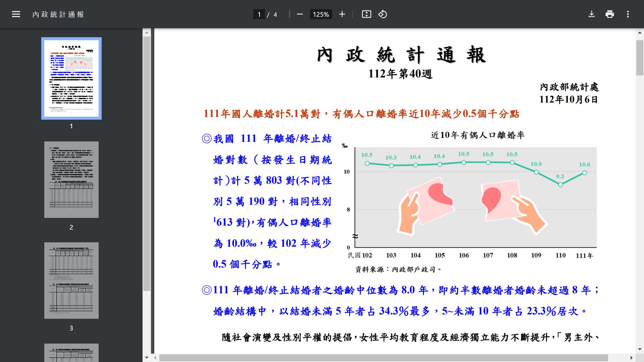This screenshot has width=644, height=362.
Task: Click the text 內政部統計處
Action: pos(569,87)
